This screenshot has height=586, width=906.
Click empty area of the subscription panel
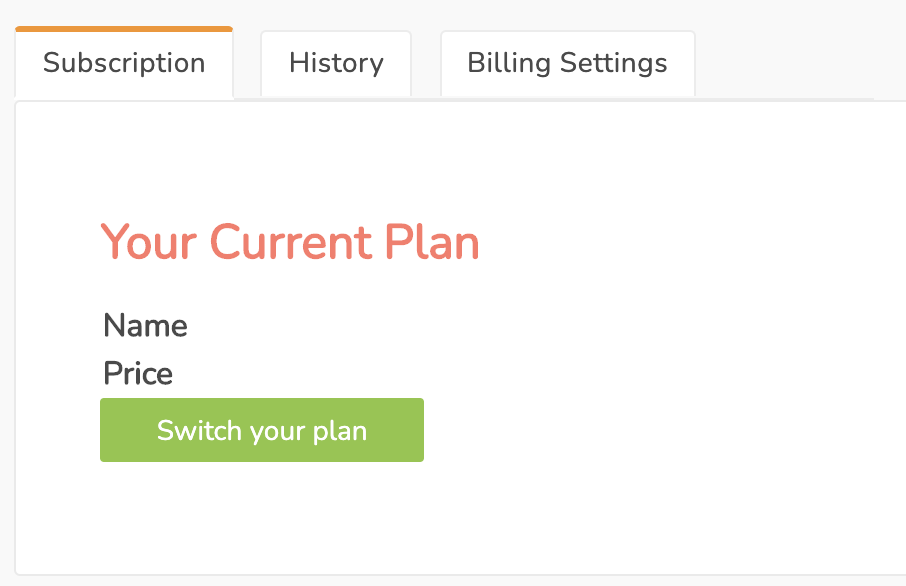(x=664, y=347)
